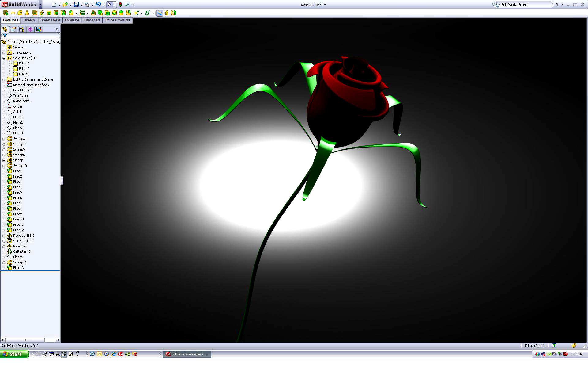Toggle visibility of Fillet10 solid body
Viewport: 588px width, 368px height.
pos(24,63)
